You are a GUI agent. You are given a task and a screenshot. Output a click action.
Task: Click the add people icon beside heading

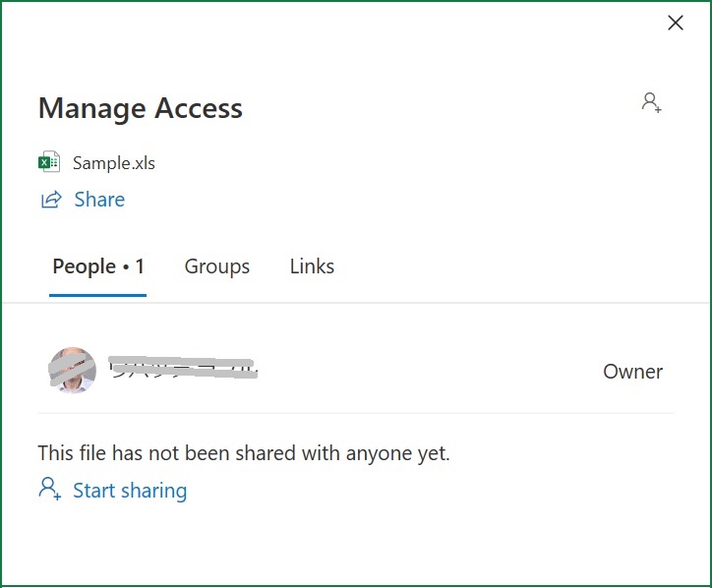coord(651,102)
